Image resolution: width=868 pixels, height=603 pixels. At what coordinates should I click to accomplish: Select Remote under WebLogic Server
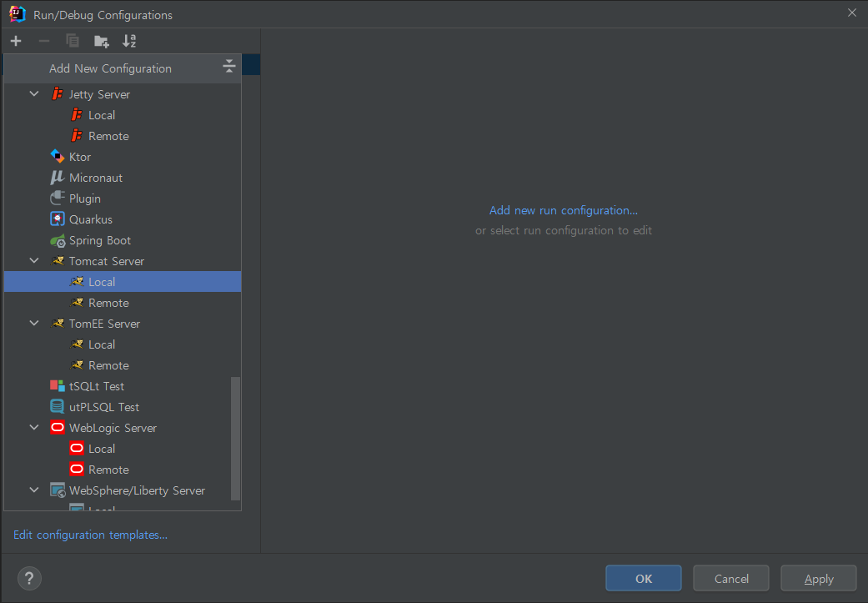(123, 470)
